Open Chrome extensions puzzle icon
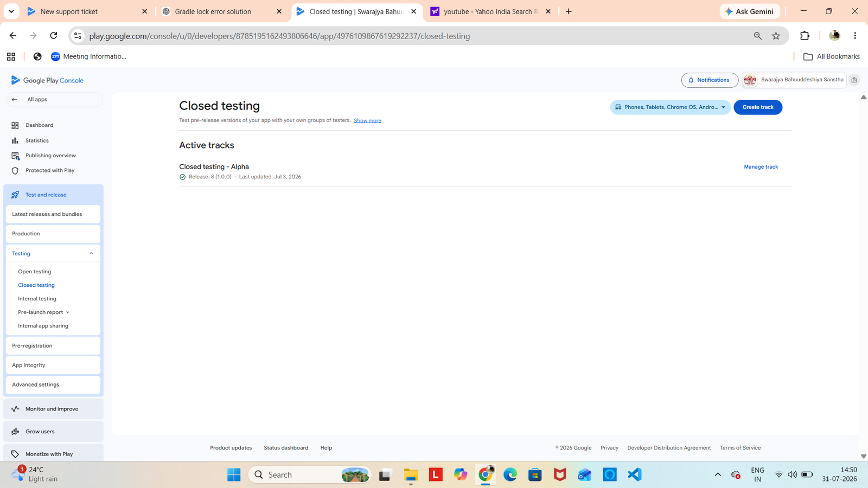 [x=805, y=36]
